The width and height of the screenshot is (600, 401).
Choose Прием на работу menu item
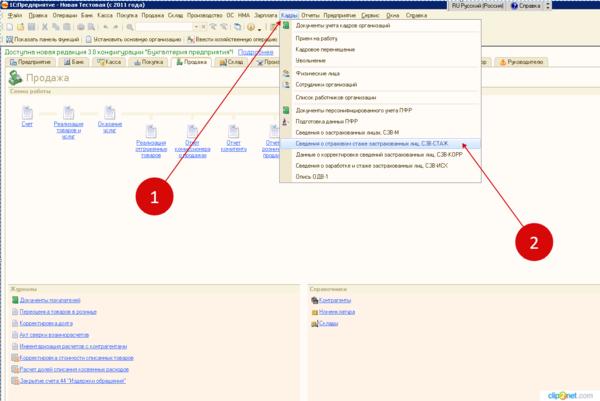317,36
